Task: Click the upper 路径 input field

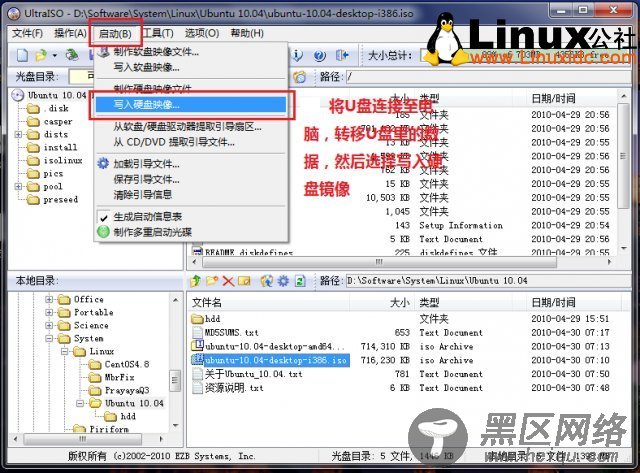Action: point(488,77)
